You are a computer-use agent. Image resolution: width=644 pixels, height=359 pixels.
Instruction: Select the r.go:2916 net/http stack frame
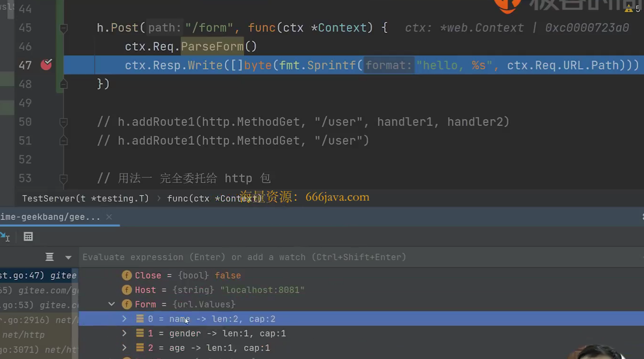pyautogui.click(x=38, y=320)
